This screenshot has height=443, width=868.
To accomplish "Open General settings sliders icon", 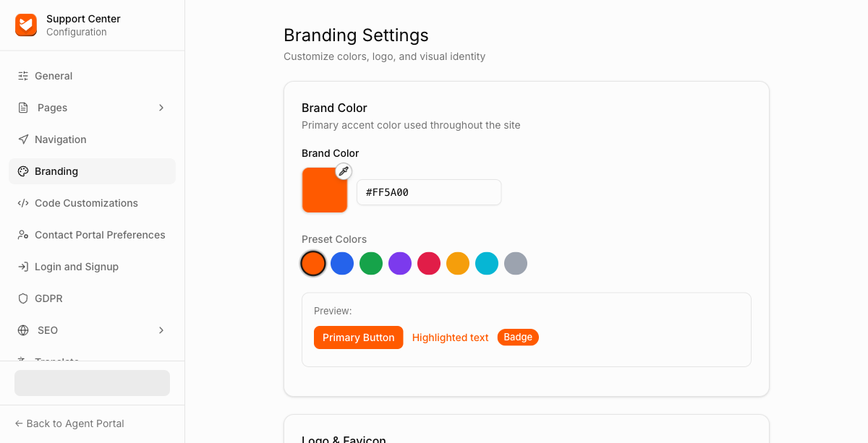I will coord(23,76).
